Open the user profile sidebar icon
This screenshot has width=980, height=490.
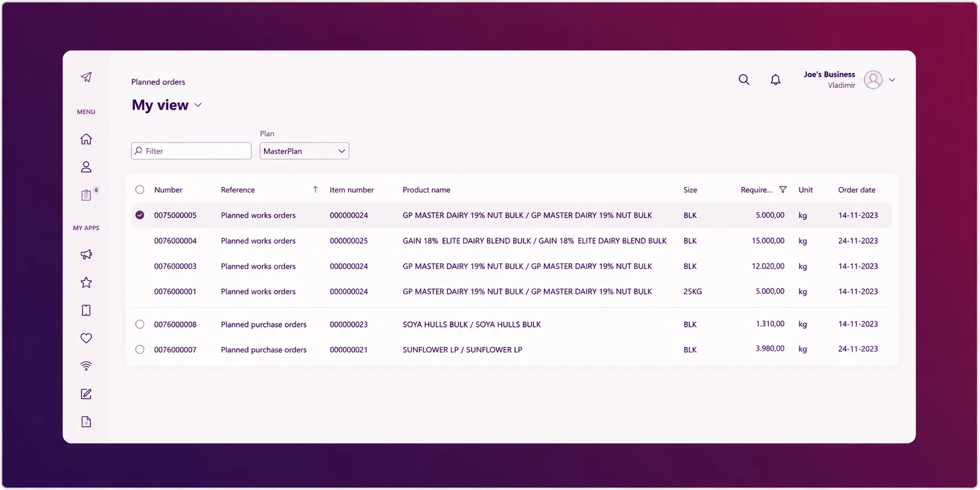86,167
